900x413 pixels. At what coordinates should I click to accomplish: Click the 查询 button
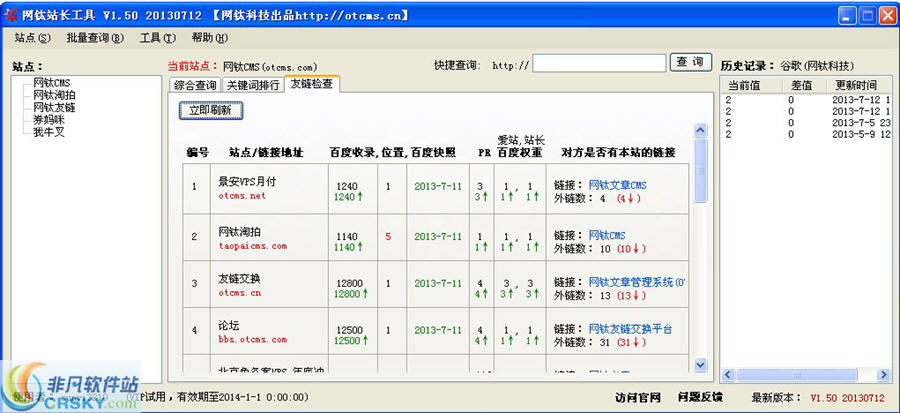[690, 63]
